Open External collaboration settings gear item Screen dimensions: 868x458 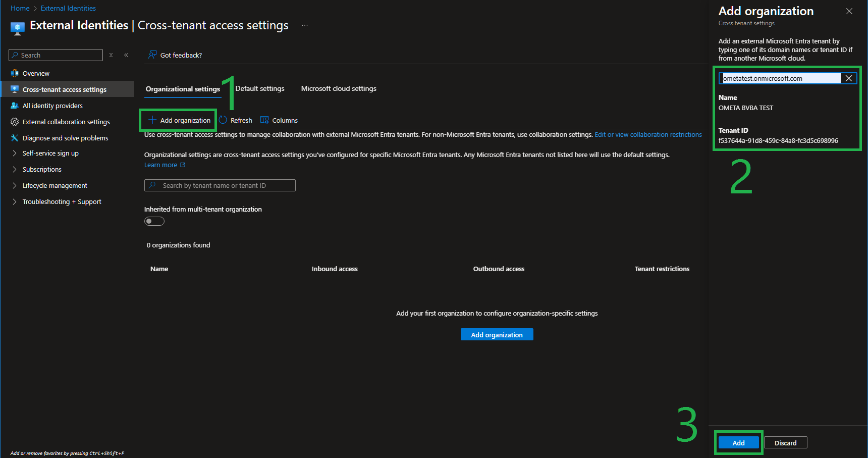click(x=66, y=122)
